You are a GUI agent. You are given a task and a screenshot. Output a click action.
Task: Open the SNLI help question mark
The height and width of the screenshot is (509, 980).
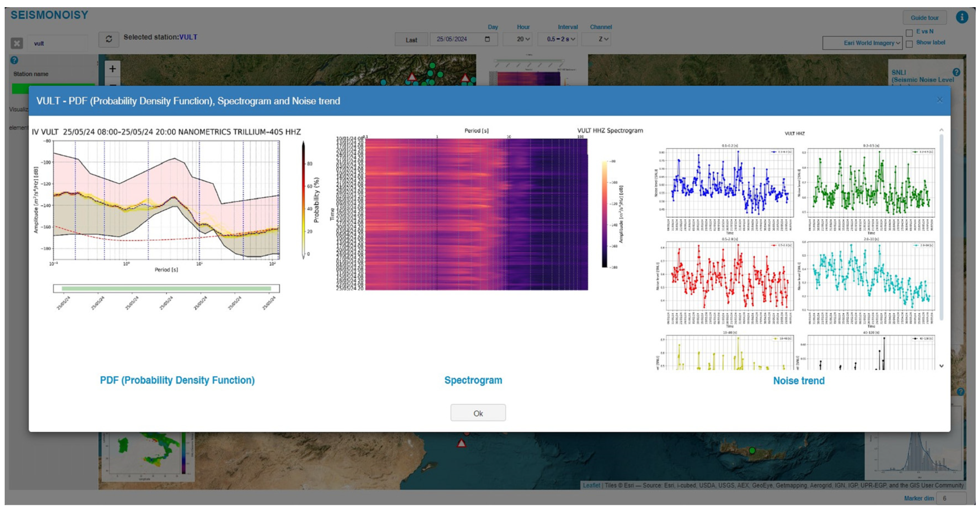[956, 72]
